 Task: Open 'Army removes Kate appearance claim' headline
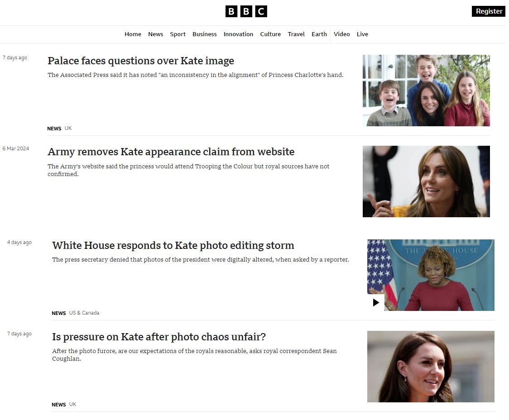[171, 152]
